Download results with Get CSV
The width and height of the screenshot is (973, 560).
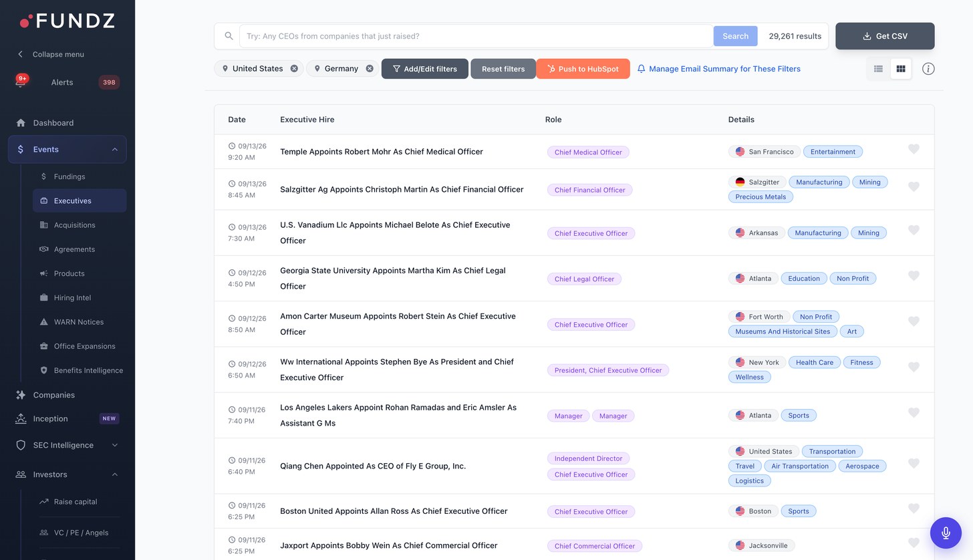point(885,36)
